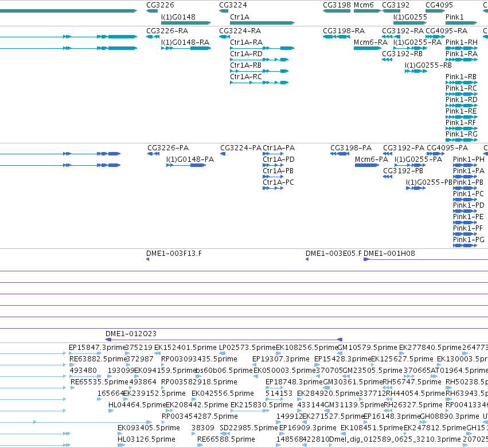This screenshot has height=448, width=488.
Task: Click the CG3192 gene label
Action: (x=396, y=5)
